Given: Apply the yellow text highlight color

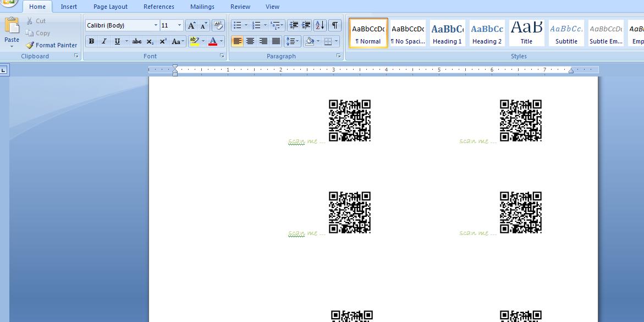Looking at the screenshot, I should click(x=193, y=41).
